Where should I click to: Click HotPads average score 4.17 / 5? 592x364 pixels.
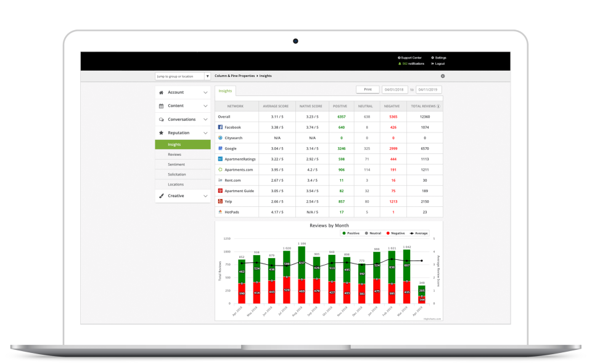coord(277,212)
